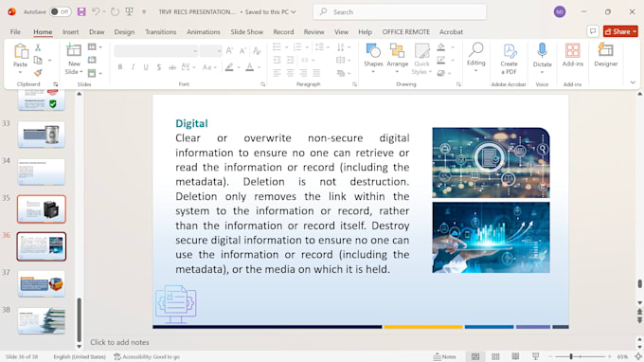Expand Paste options arrow
Image resolution: width=644 pixels, height=362 pixels.
pyautogui.click(x=20, y=72)
